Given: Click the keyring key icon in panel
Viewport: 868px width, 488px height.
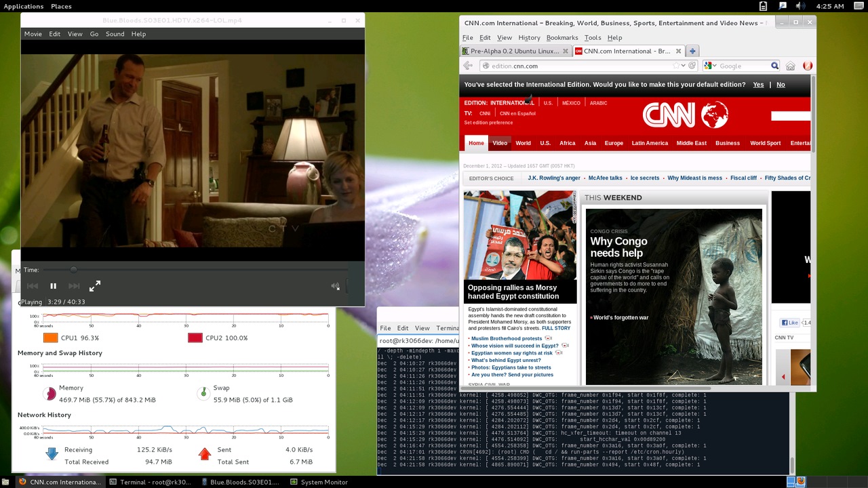Looking at the screenshot, I should [783, 6].
